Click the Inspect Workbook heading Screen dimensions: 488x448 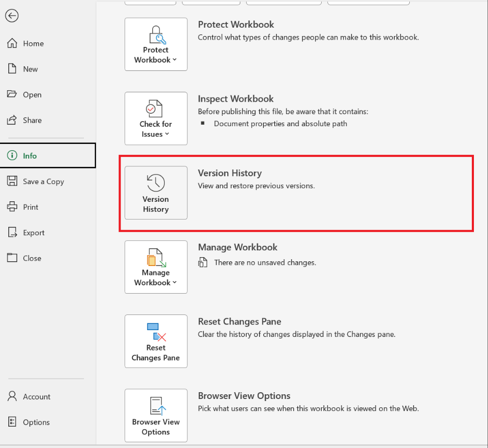click(236, 99)
